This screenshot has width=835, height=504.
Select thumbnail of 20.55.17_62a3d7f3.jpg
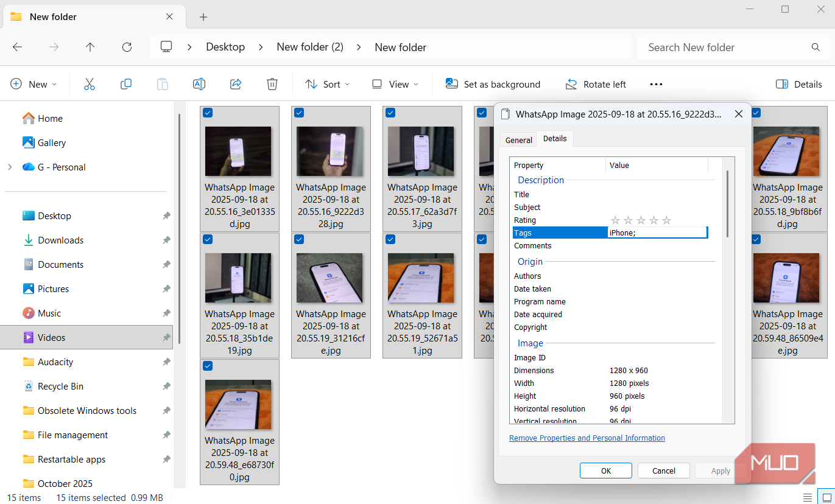pos(421,151)
